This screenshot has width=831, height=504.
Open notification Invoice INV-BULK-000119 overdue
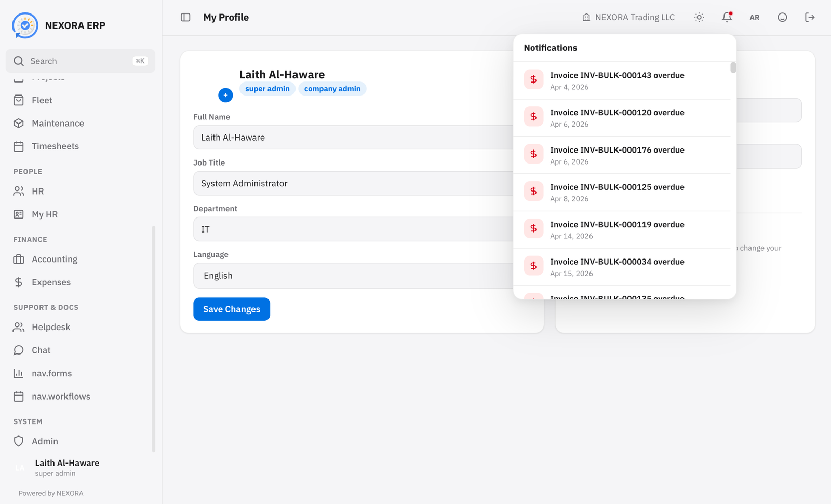(x=622, y=230)
